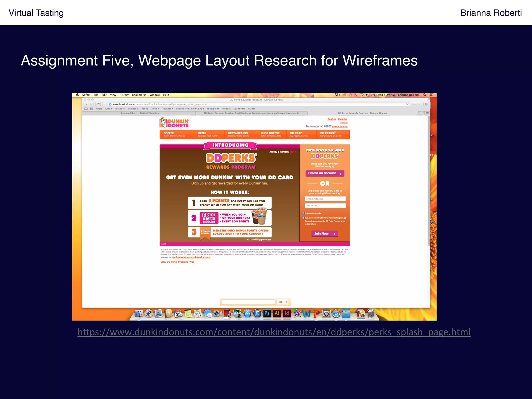The image size is (532, 399).
Task: Open Launchpad rocket icon in the Dock
Action: (149, 314)
